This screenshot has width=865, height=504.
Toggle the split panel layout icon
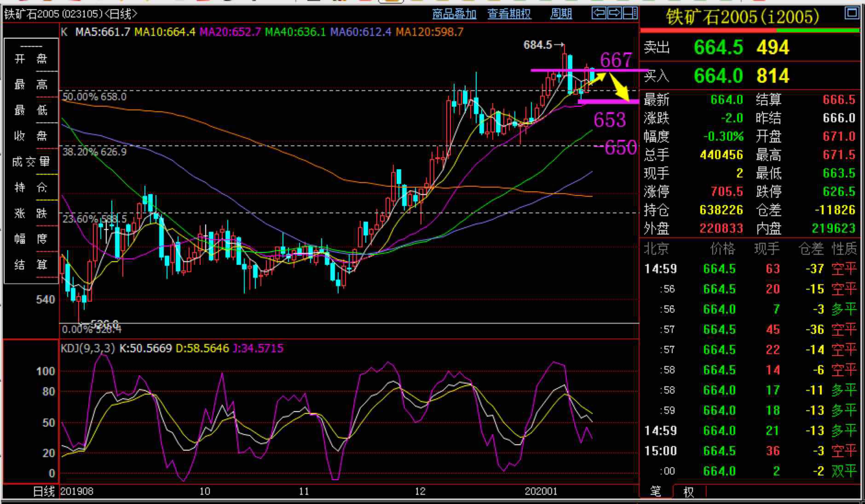tap(630, 13)
